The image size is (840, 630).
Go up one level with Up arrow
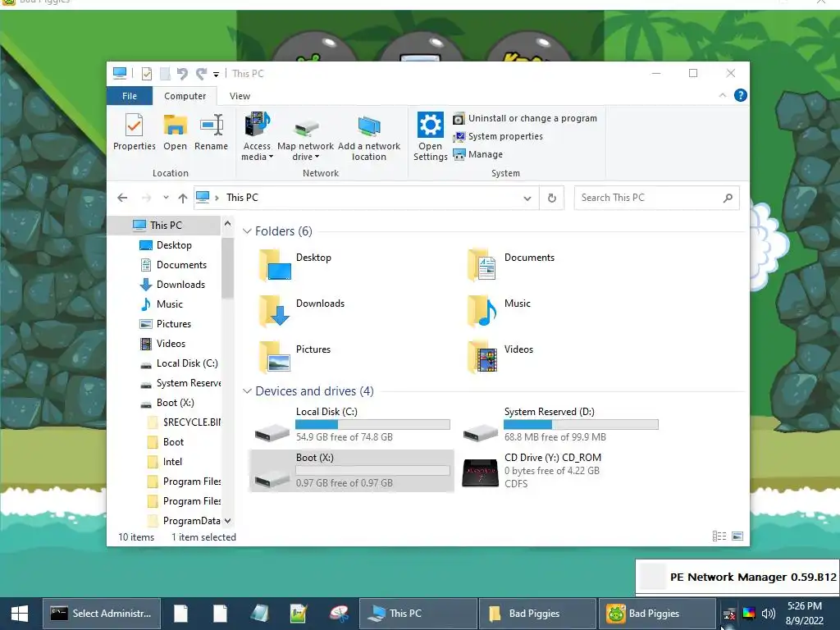click(x=183, y=198)
